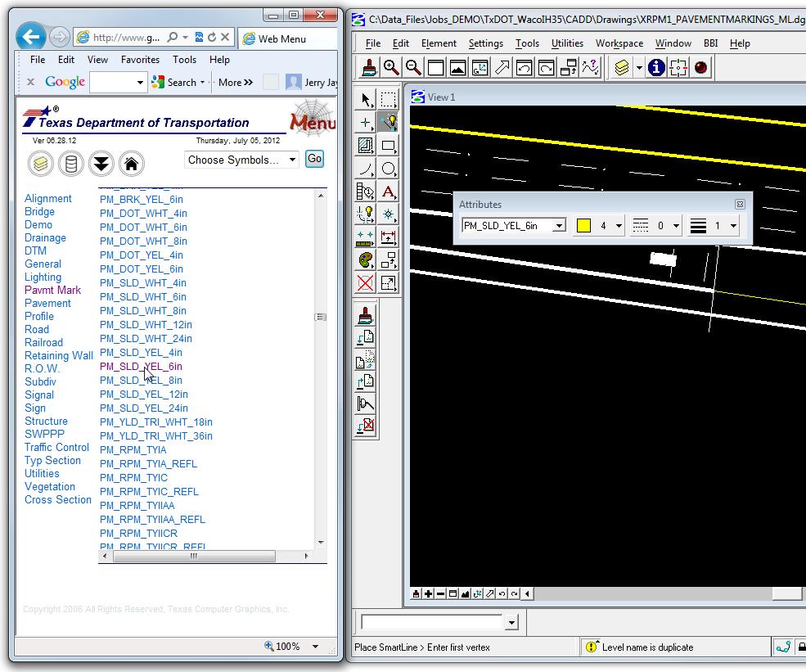Click the line weight preview swatch
The width and height of the screenshot is (806, 672).
point(698,225)
